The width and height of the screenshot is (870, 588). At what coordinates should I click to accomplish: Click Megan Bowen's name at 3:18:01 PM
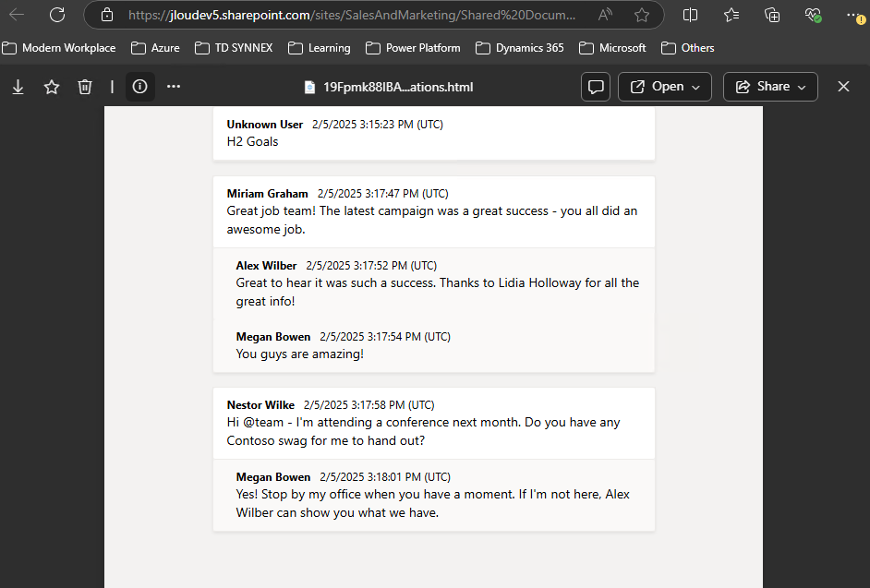point(273,477)
